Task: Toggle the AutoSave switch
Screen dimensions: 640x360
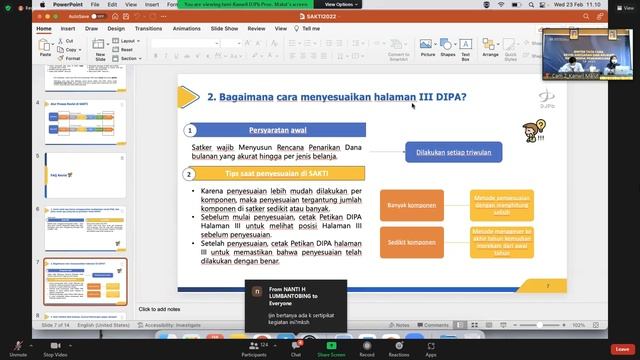Action: tap(98, 16)
